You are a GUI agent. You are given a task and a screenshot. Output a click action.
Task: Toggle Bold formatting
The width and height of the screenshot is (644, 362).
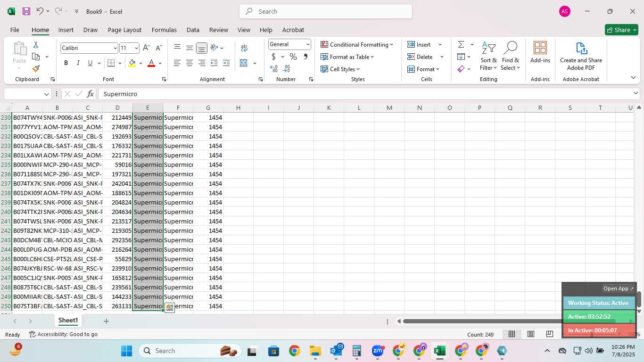(x=66, y=63)
